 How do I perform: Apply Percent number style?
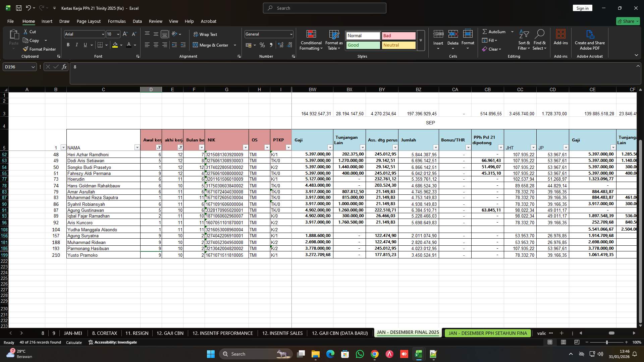pyautogui.click(x=262, y=45)
